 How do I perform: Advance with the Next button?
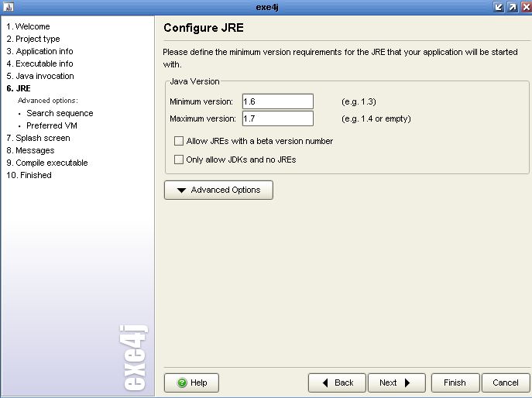pos(396,383)
